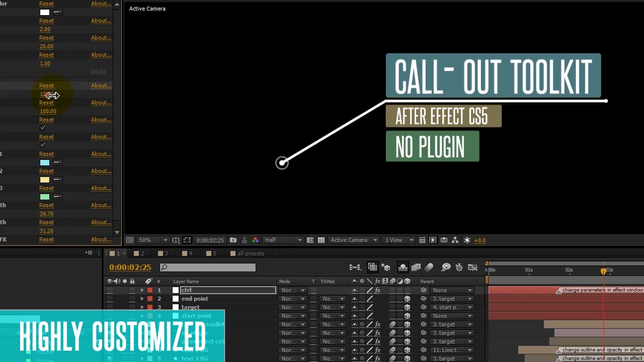Toggle the Auto-keyframe stopwatch icon
The image size is (644, 362).
[x=459, y=267]
